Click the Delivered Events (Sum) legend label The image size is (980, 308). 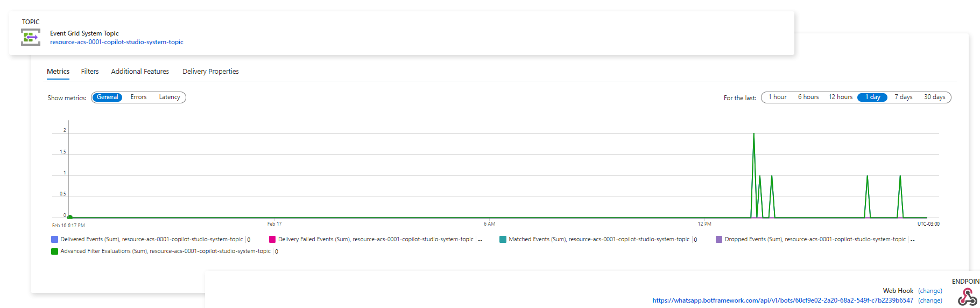(x=152, y=240)
